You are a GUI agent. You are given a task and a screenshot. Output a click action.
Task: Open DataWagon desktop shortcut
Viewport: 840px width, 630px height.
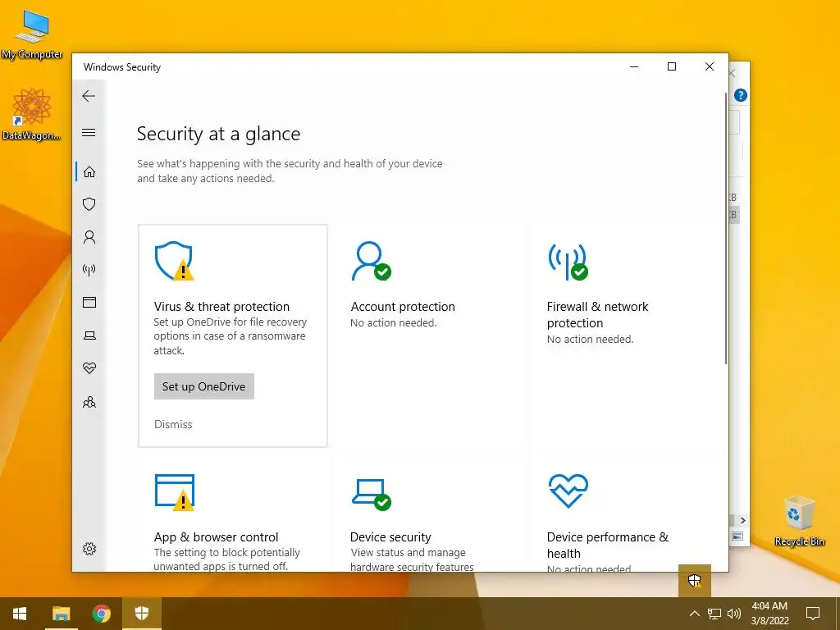coord(32,114)
